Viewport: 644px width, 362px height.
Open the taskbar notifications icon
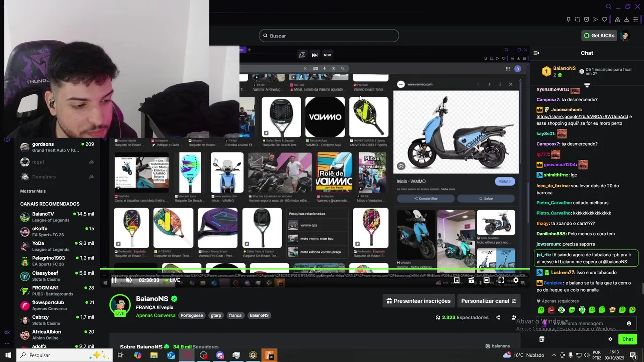click(633, 355)
